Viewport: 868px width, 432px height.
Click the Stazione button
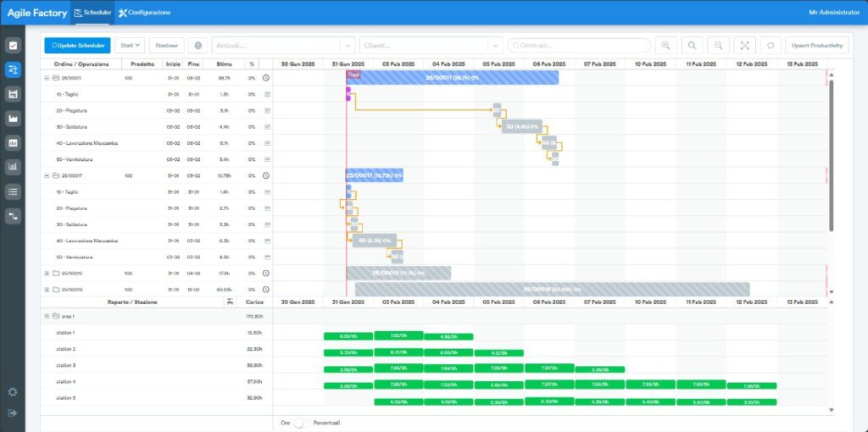[167, 46]
